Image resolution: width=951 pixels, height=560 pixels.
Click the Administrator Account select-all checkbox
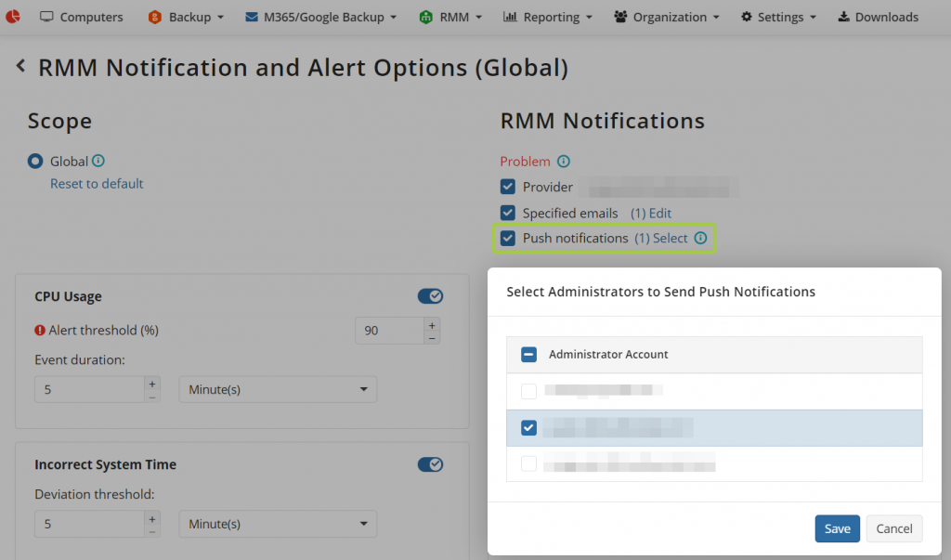click(528, 354)
